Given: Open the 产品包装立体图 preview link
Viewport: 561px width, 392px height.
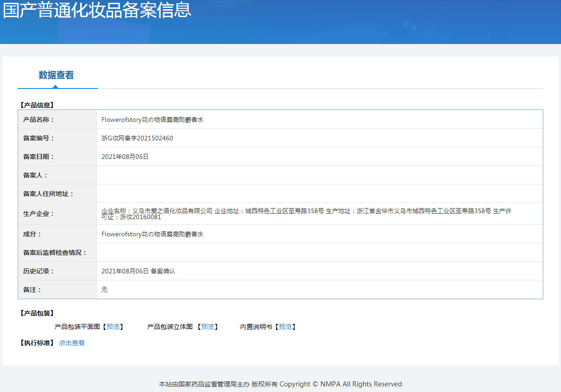Looking at the screenshot, I should click(x=208, y=327).
